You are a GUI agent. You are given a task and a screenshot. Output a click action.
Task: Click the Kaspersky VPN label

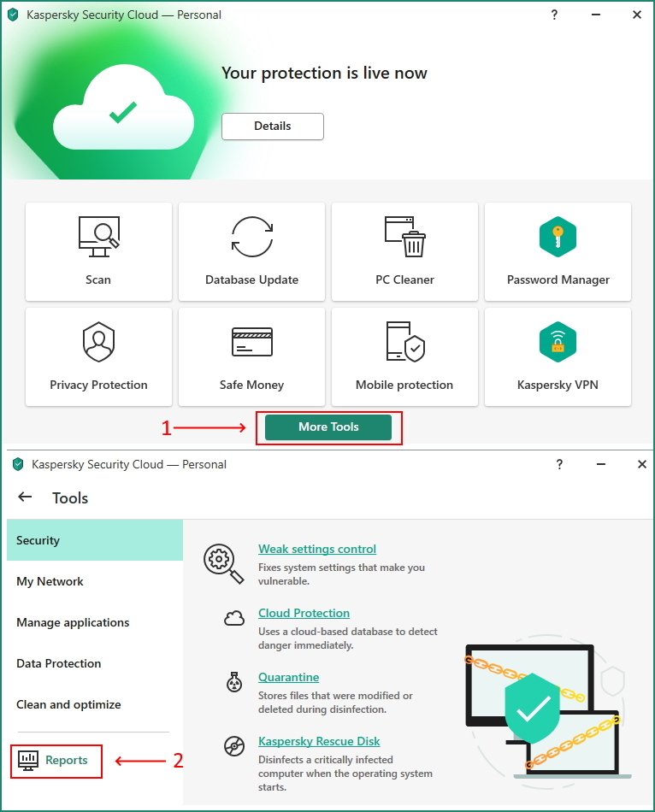[558, 385]
